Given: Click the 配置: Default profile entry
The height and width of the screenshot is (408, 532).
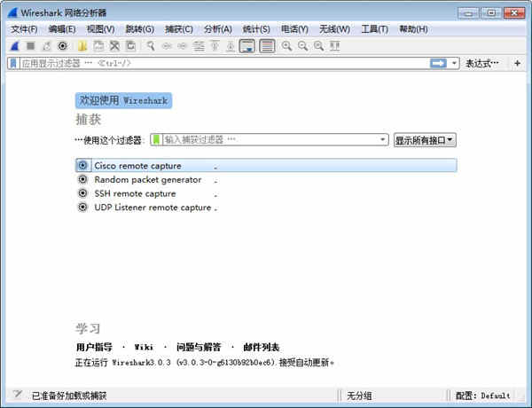Looking at the screenshot, I should tap(483, 396).
